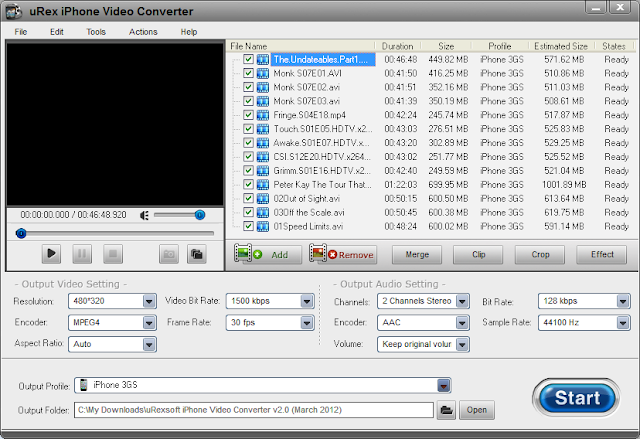The width and height of the screenshot is (640, 439).
Task: Click film icon for Awake.S01E07.HDTV
Action: click(x=262, y=143)
